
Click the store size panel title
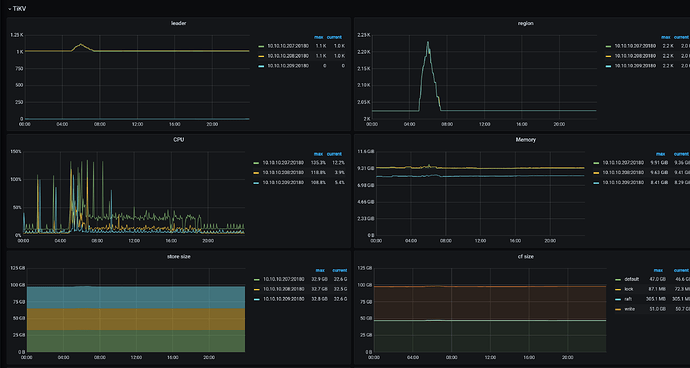pyautogui.click(x=178, y=257)
